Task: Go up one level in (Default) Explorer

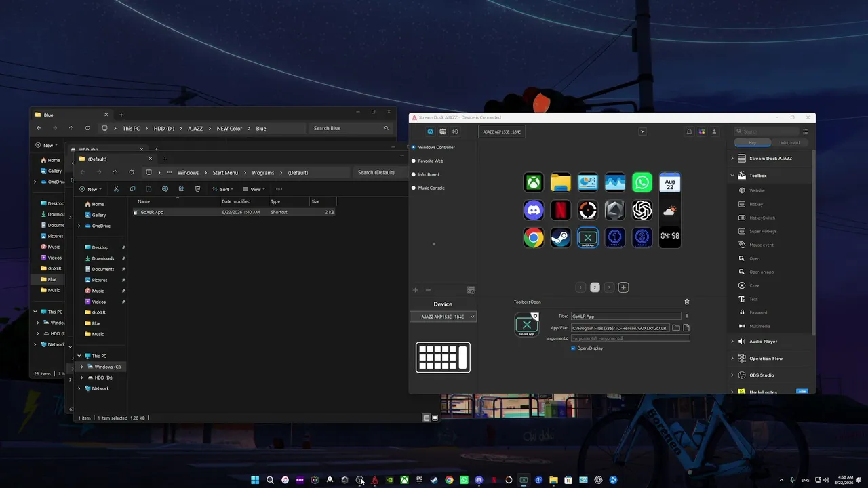Action: pos(115,172)
